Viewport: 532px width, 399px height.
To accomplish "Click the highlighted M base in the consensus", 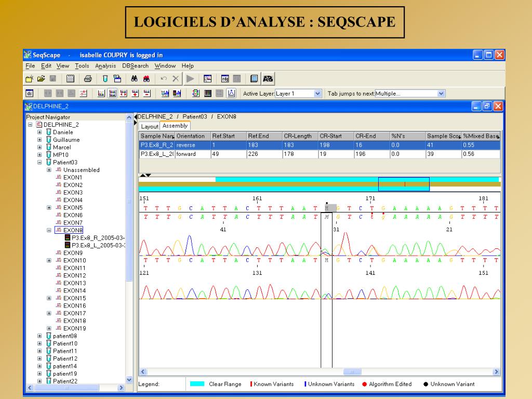I will click(x=327, y=208).
